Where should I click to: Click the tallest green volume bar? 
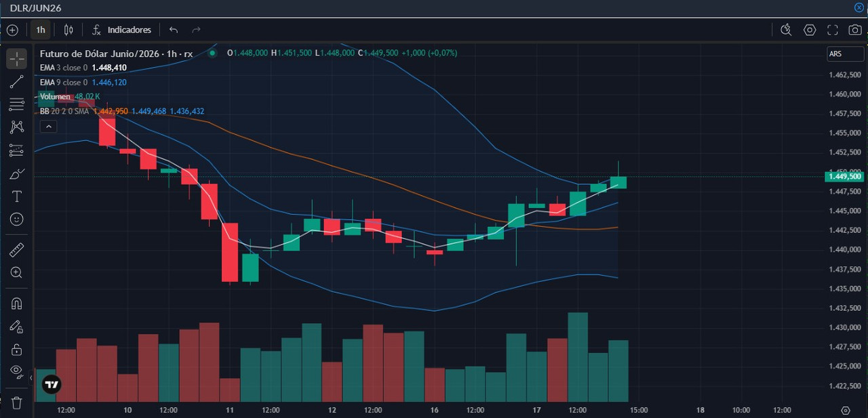point(578,357)
